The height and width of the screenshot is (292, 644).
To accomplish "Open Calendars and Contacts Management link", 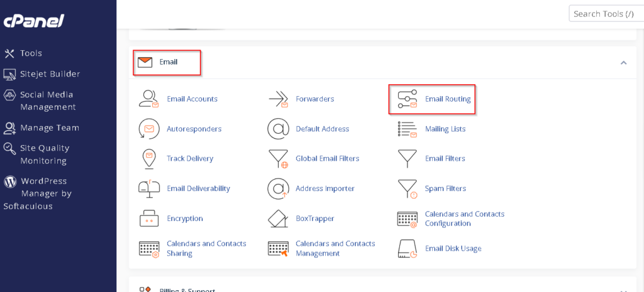I will [x=336, y=249].
